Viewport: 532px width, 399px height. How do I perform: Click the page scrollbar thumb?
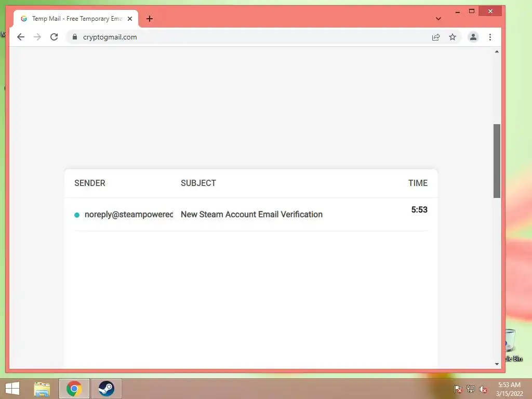pos(497,161)
